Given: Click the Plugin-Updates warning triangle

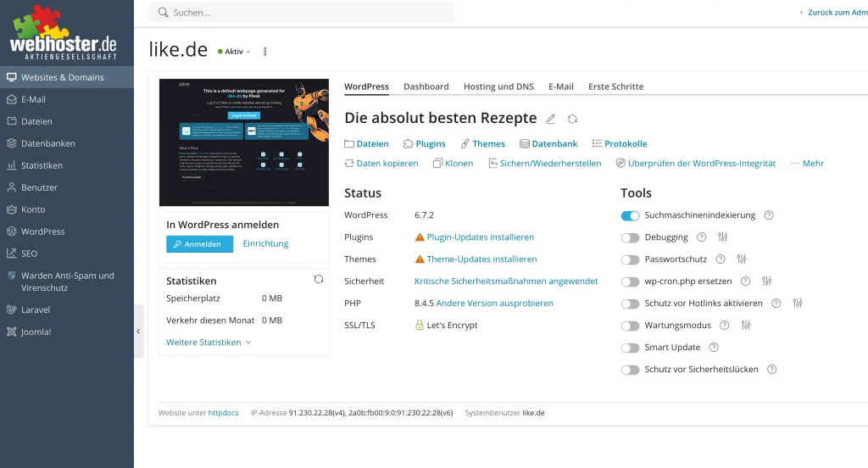Looking at the screenshot, I should coord(420,237).
